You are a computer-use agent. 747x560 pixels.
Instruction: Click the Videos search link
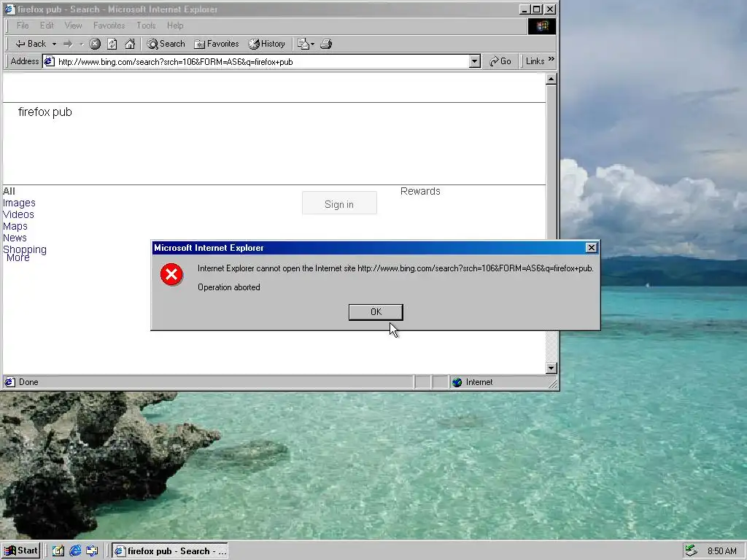point(18,214)
